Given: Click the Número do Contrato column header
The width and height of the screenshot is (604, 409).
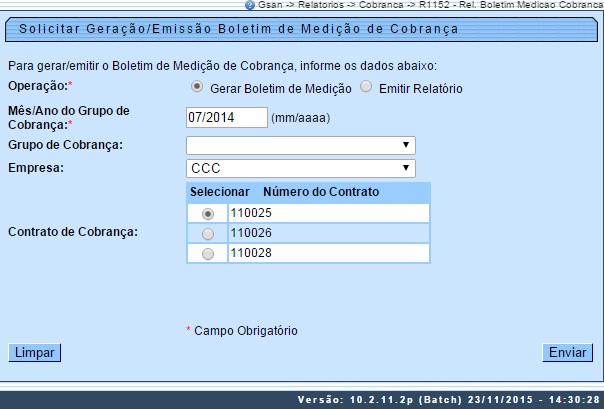Looking at the screenshot, I should tap(321, 192).
